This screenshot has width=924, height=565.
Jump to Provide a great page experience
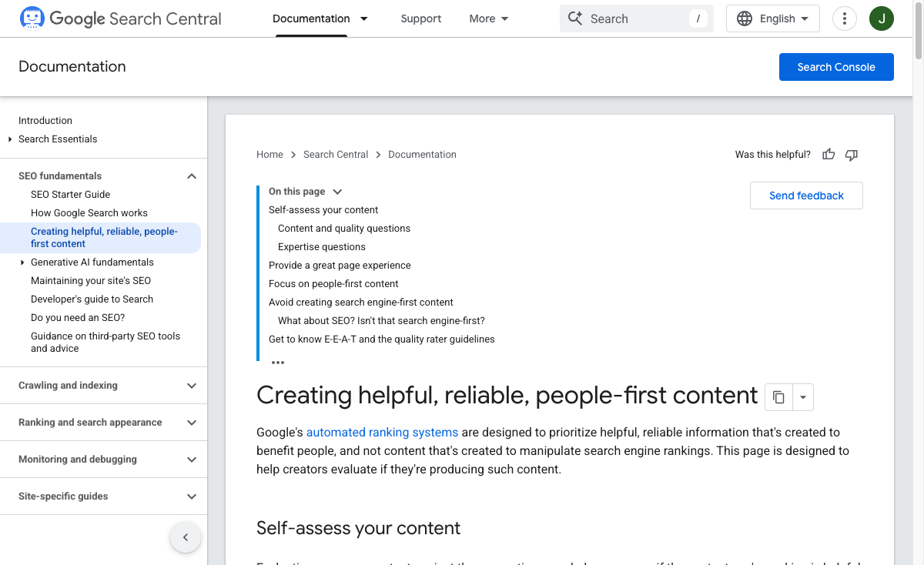(x=340, y=266)
